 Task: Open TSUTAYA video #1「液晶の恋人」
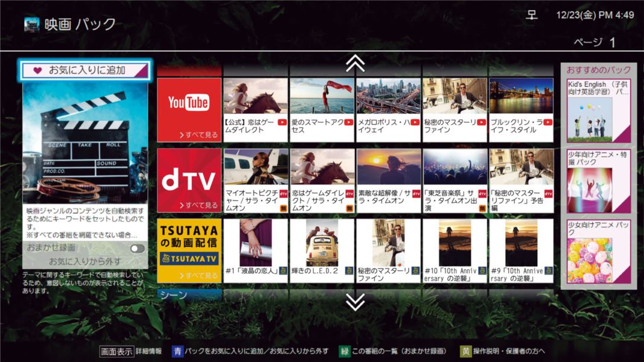(255, 251)
